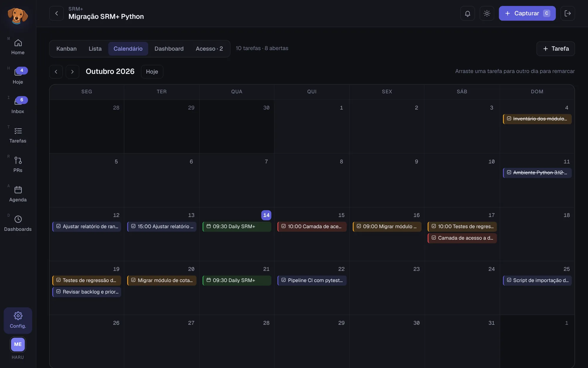The image size is (588, 368).
Task: Open the PRs pull request icon
Action: click(x=18, y=160)
